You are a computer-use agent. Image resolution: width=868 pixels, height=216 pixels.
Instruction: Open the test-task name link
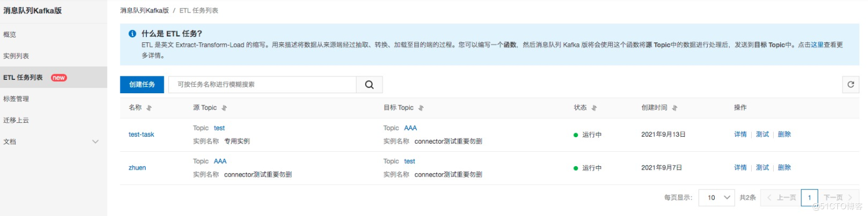(141, 134)
